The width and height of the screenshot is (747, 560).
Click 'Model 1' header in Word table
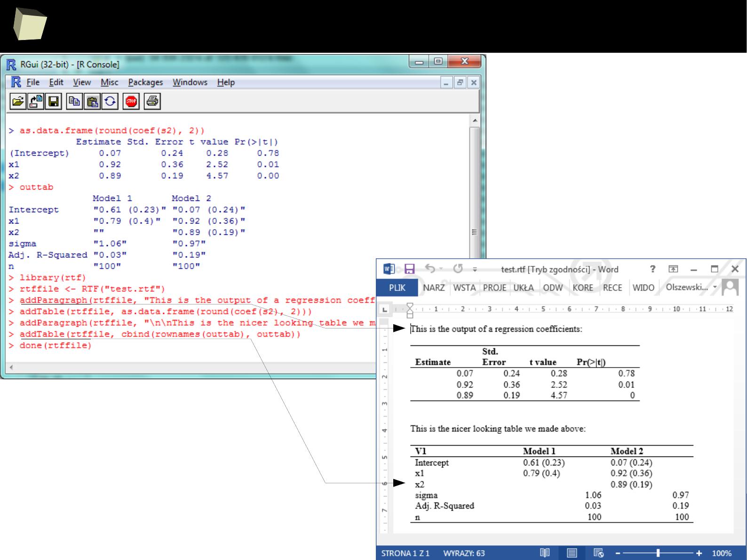[x=539, y=451]
